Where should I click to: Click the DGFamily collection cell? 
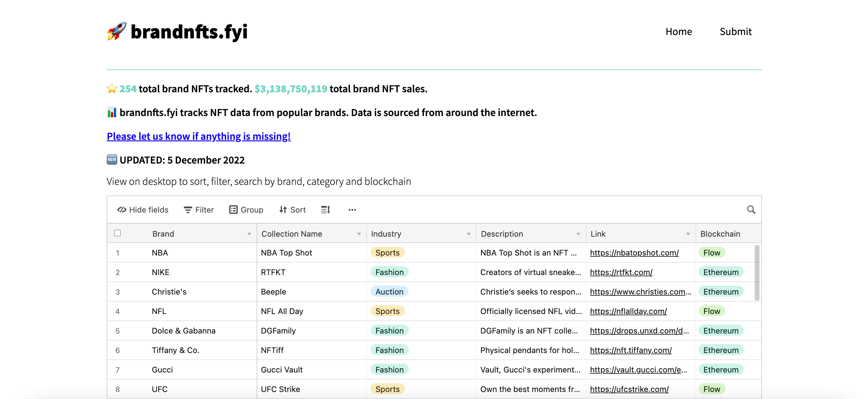coord(312,331)
